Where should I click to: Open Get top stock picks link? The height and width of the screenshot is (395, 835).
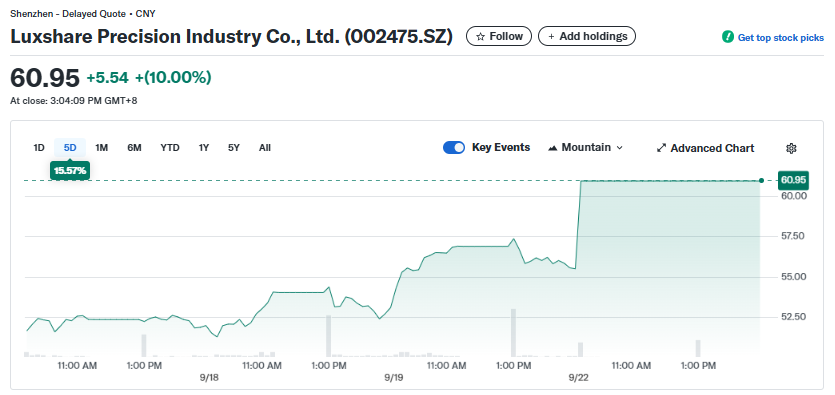(781, 38)
